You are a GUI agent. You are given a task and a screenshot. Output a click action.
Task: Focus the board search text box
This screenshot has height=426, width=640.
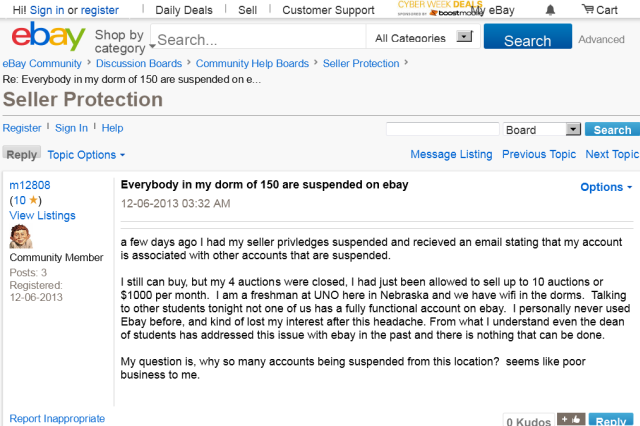coord(442,129)
